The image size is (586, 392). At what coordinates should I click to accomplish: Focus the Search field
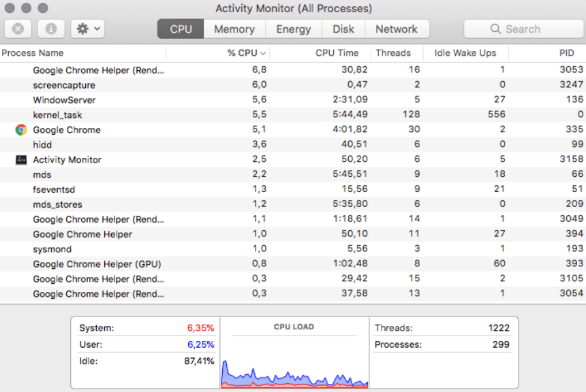[x=523, y=29]
